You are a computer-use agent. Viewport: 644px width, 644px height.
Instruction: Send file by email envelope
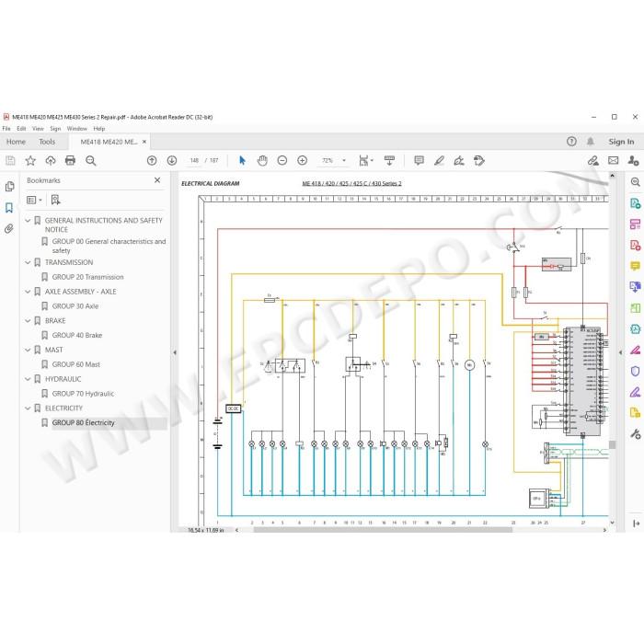point(614,161)
